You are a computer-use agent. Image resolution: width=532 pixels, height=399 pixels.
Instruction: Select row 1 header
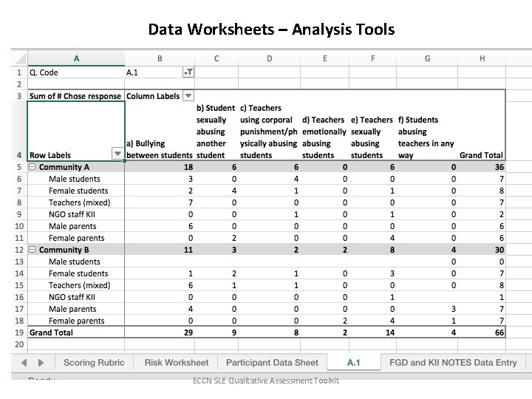[x=19, y=72]
